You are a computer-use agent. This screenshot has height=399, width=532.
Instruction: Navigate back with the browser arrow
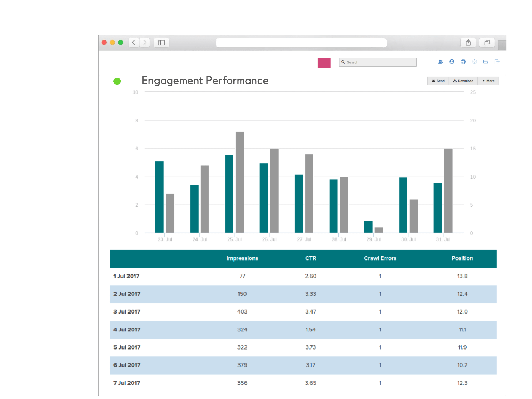click(134, 43)
